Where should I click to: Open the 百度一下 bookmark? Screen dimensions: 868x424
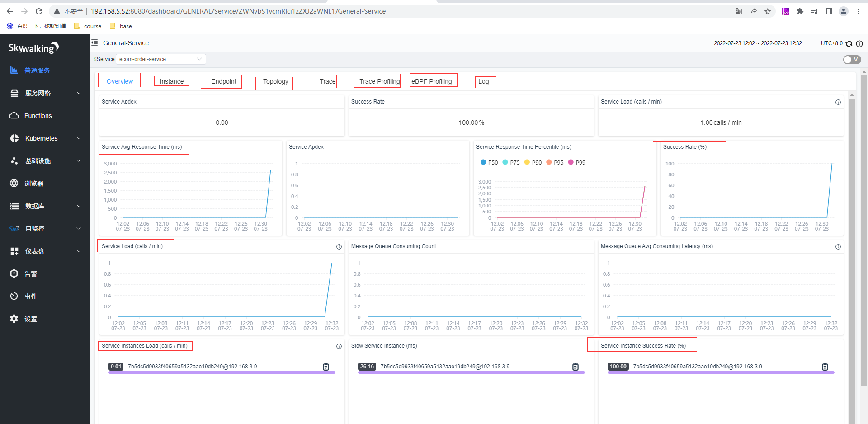(x=37, y=26)
